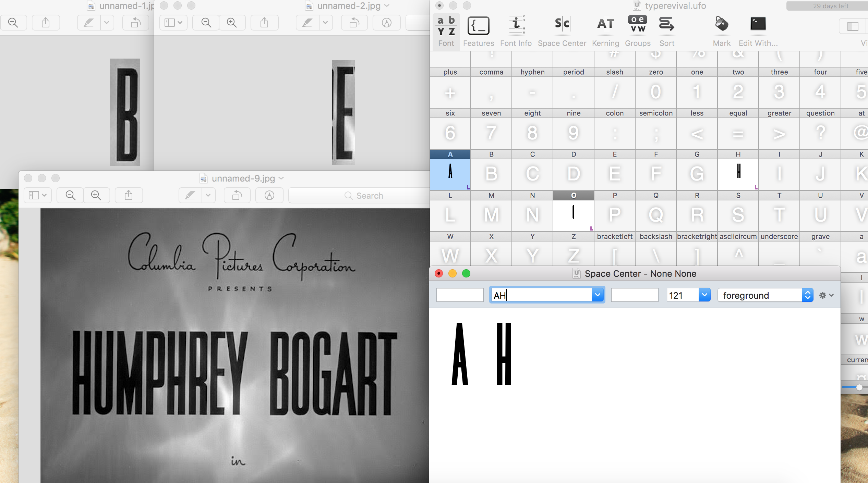Rotate image in unnamed-1.jpg window

coord(135,23)
